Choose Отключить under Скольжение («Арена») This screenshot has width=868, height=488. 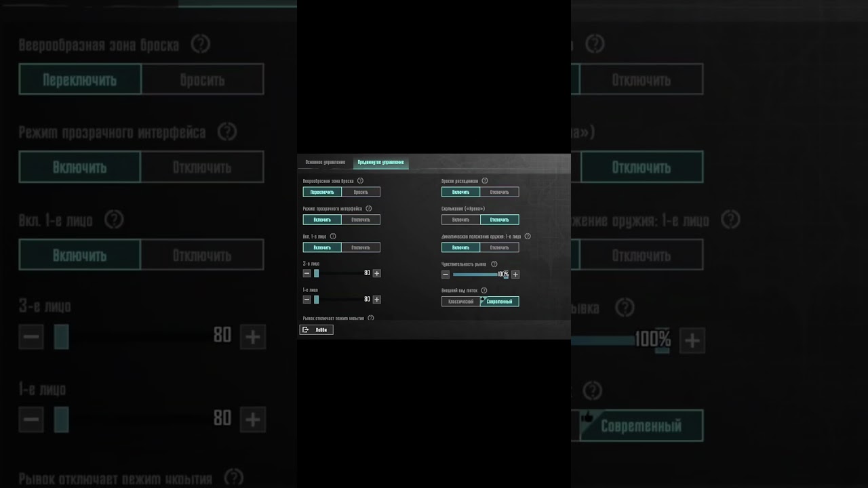tap(500, 220)
